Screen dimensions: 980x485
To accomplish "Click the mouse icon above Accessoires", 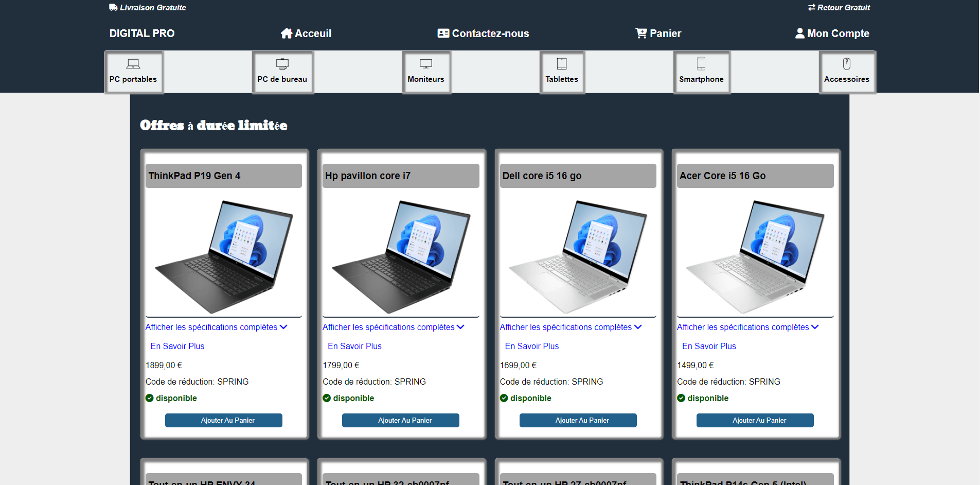I will tap(847, 64).
